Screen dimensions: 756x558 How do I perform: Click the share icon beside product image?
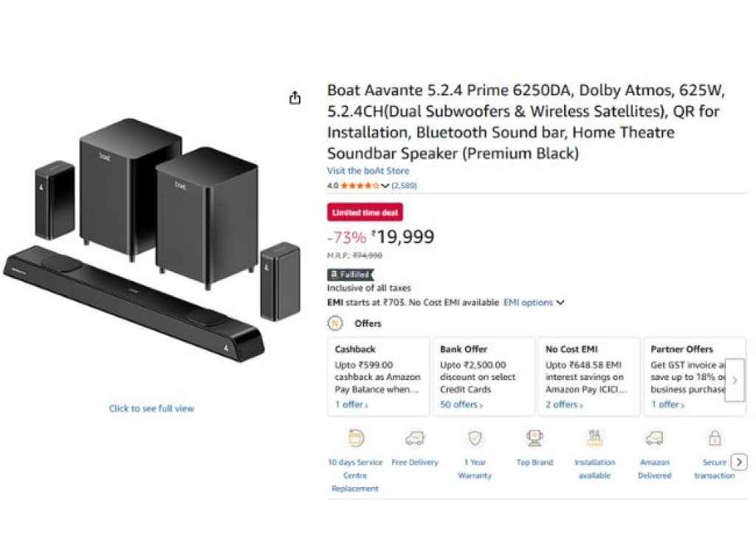pyautogui.click(x=295, y=98)
